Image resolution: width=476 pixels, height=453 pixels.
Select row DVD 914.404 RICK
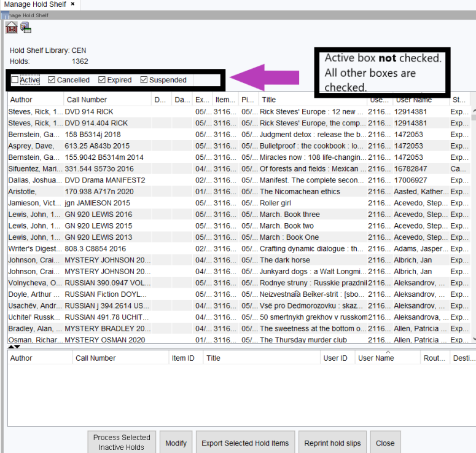tap(239, 123)
